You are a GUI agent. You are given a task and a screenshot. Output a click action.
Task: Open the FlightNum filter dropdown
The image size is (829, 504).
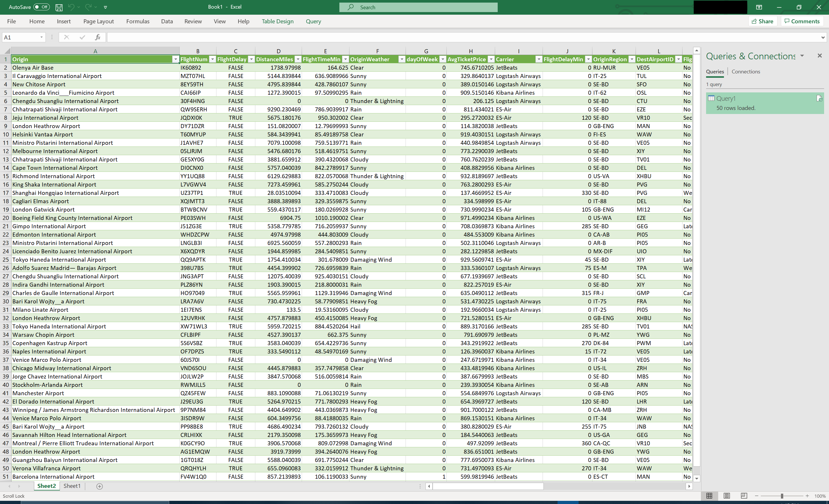212,59
